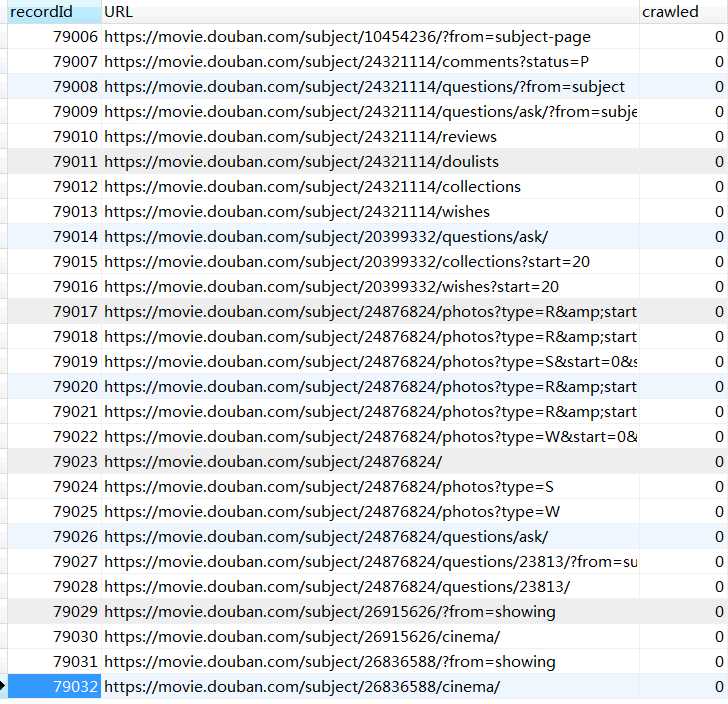Click crawled value in row 79017
This screenshot has width=728, height=704.
pyautogui.click(x=719, y=312)
